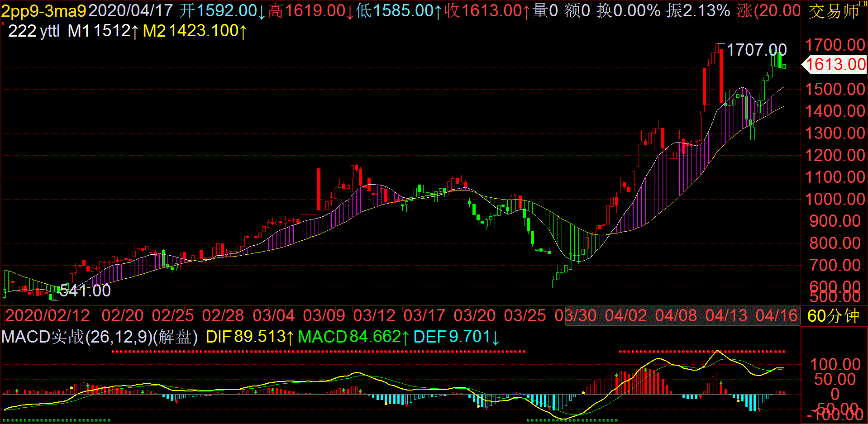
Task: Click the turnover value 额0
Action: (x=577, y=10)
